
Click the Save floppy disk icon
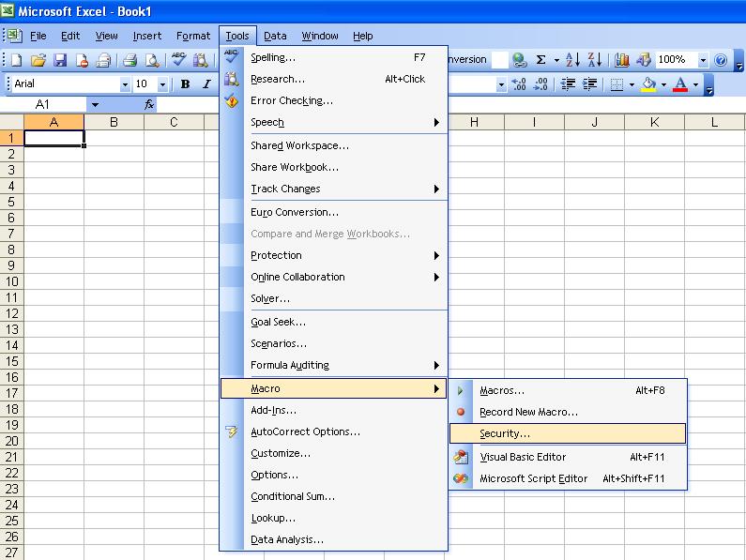pyautogui.click(x=60, y=60)
